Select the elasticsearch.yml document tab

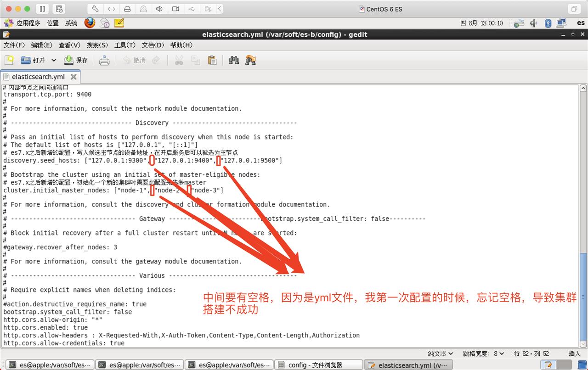point(39,77)
